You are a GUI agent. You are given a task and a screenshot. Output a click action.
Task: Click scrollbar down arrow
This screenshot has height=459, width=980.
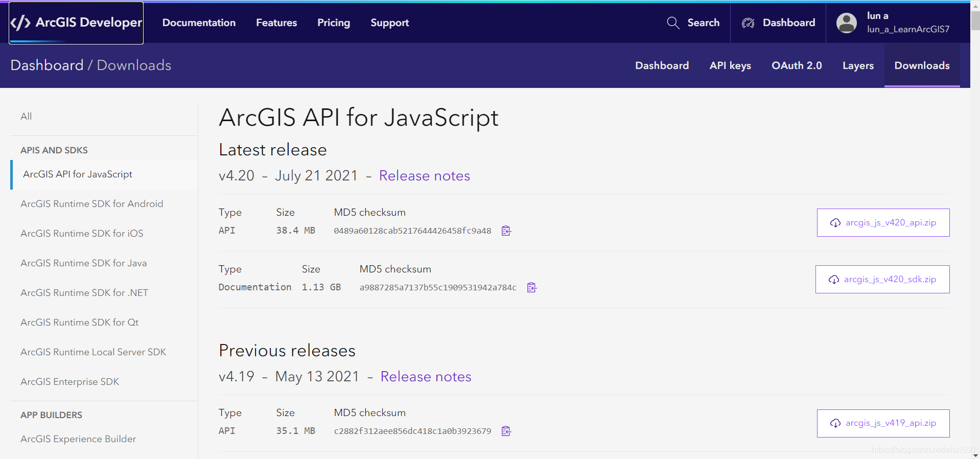[975, 454]
